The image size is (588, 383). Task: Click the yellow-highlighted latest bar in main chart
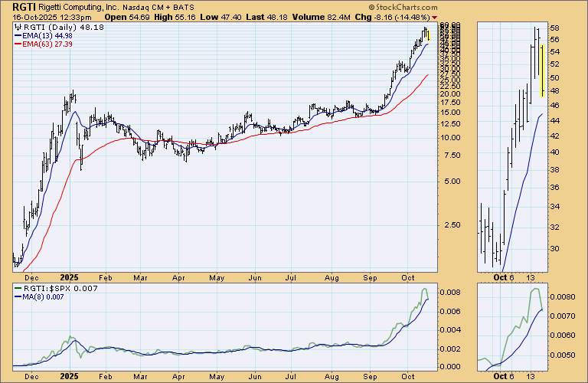point(428,36)
